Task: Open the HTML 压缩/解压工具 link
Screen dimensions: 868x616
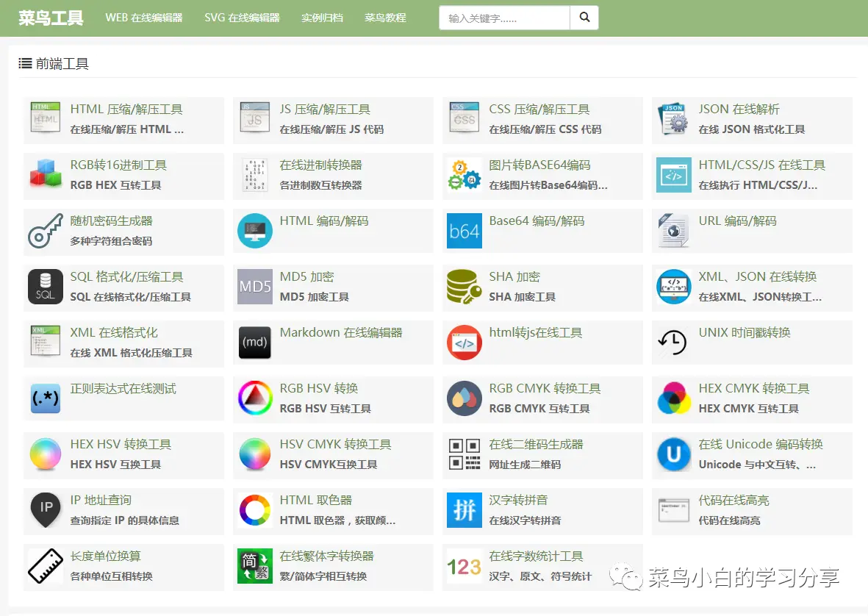Action: click(x=126, y=109)
